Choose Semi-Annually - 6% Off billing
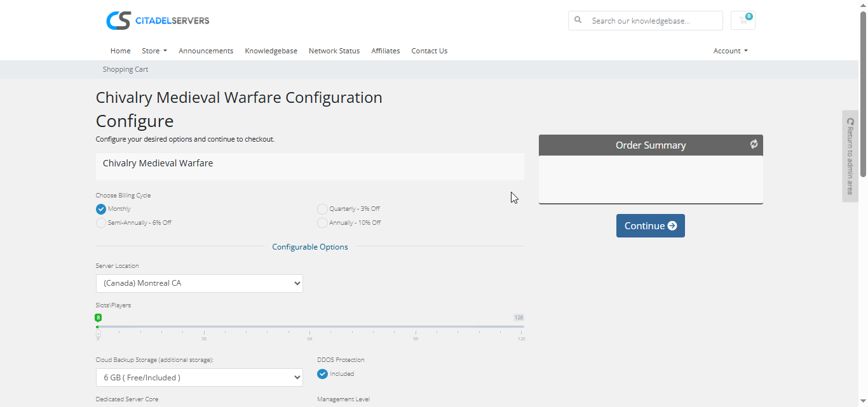The height and width of the screenshot is (407, 868). (x=101, y=223)
